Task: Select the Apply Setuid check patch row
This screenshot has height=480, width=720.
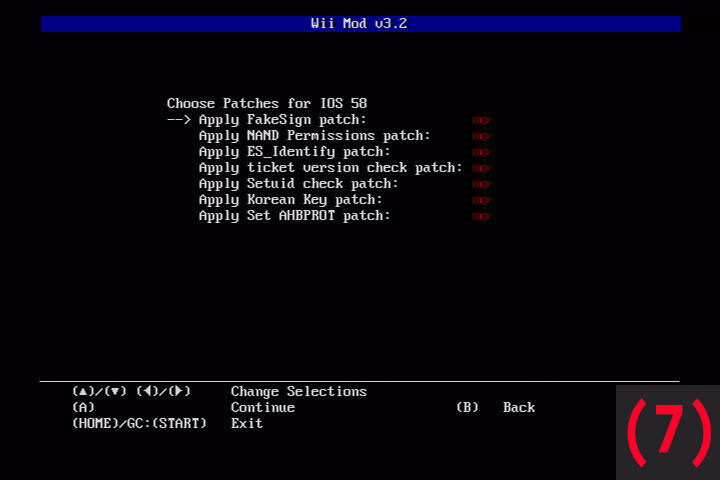Action: (298, 184)
